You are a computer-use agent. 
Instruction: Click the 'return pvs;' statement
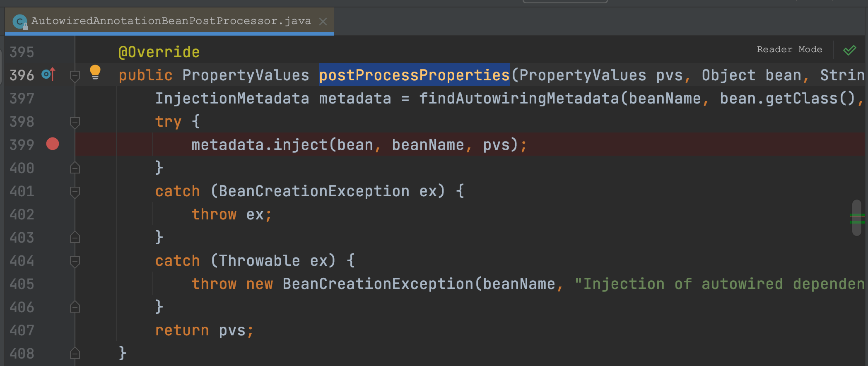pos(204,330)
